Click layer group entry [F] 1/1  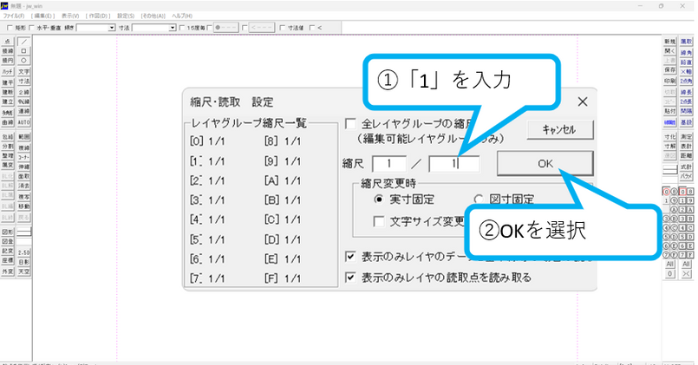(283, 278)
